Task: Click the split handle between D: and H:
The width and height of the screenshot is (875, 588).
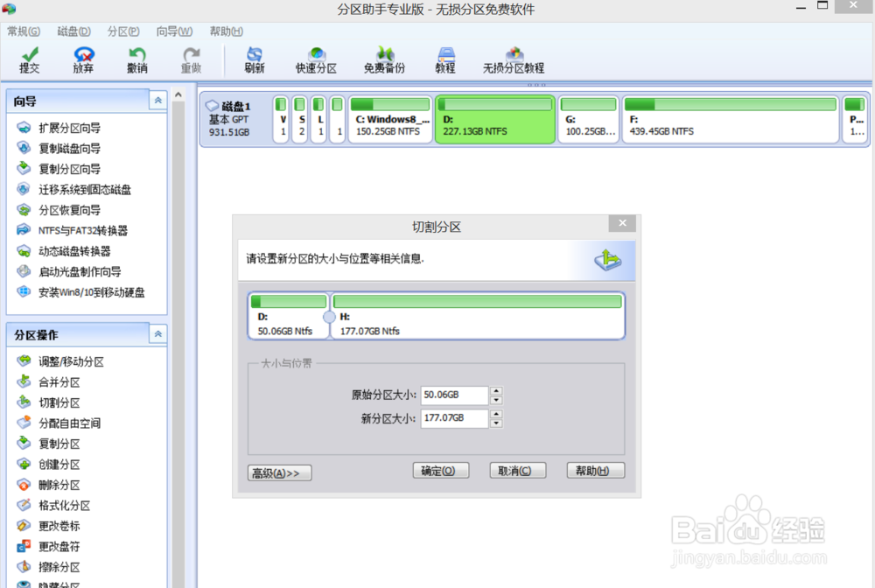Action: (x=329, y=317)
